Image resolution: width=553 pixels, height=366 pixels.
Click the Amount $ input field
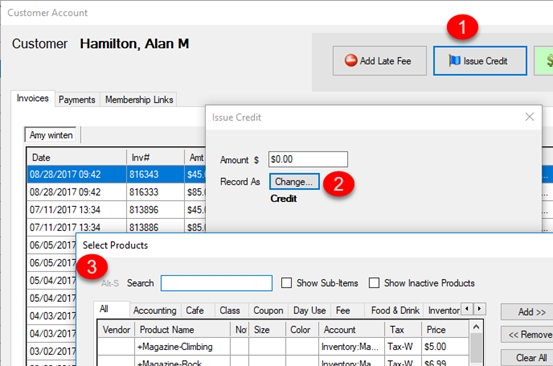(308, 159)
